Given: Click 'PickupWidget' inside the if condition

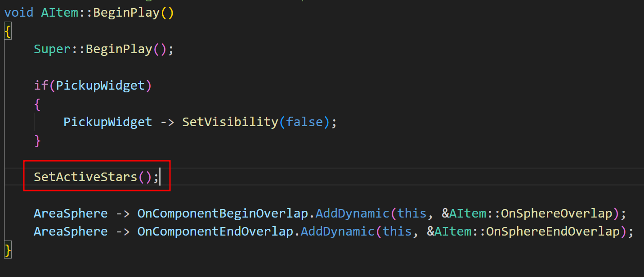Looking at the screenshot, I should click(x=100, y=85).
